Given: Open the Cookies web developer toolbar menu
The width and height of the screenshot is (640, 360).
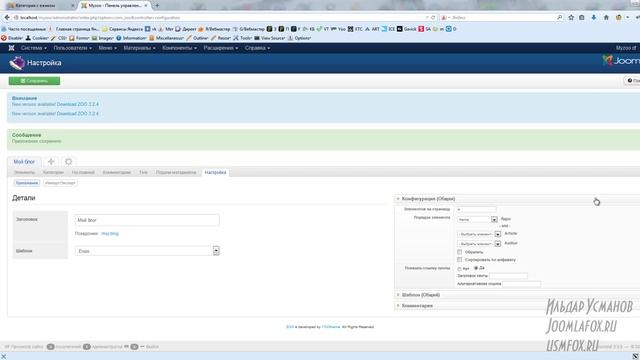Looking at the screenshot, I should 37,38.
